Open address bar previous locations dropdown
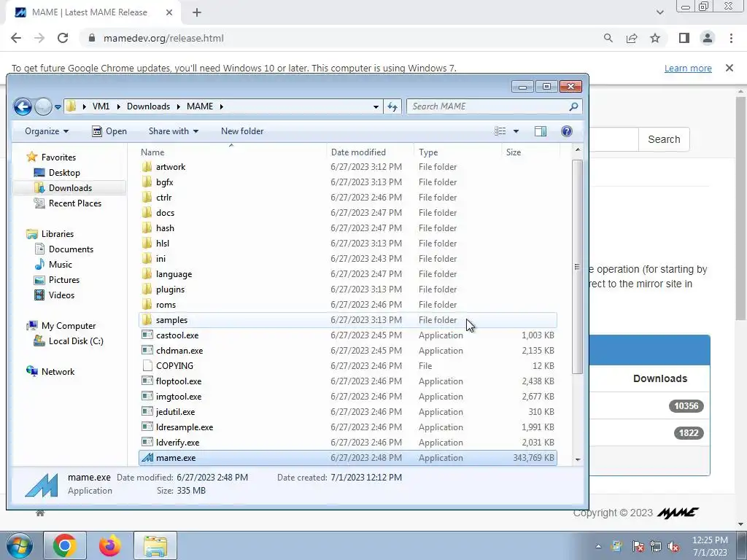The height and width of the screenshot is (560, 747). pos(376,106)
